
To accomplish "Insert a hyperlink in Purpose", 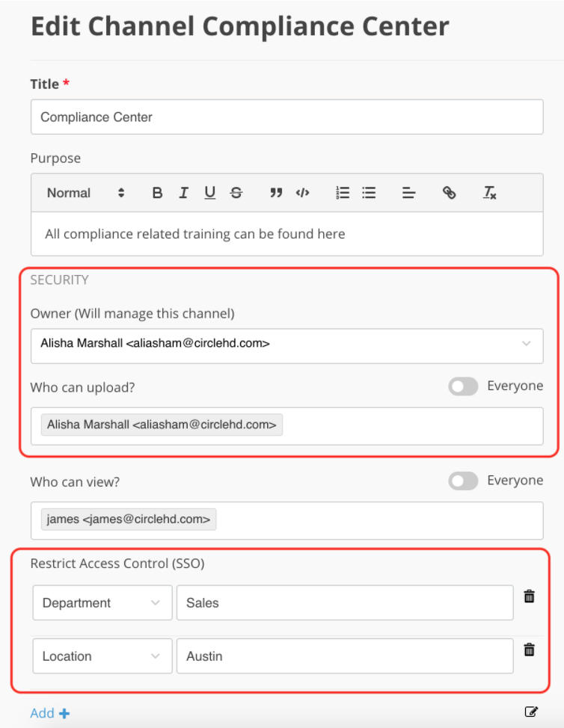I will click(449, 193).
